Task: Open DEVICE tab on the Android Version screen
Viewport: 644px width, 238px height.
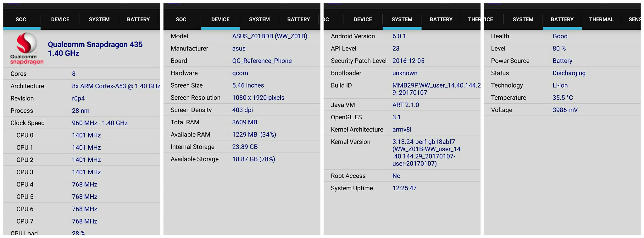Action: [363, 19]
